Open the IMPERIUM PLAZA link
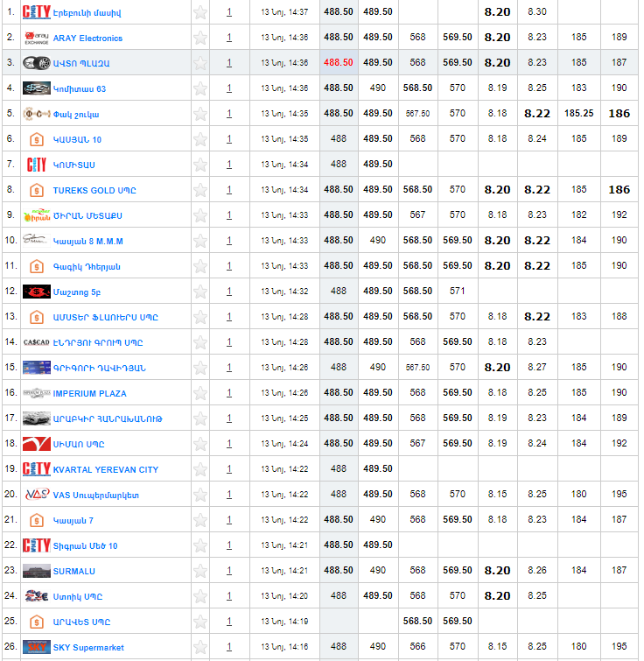This screenshot has height=661, width=644. click(x=90, y=393)
